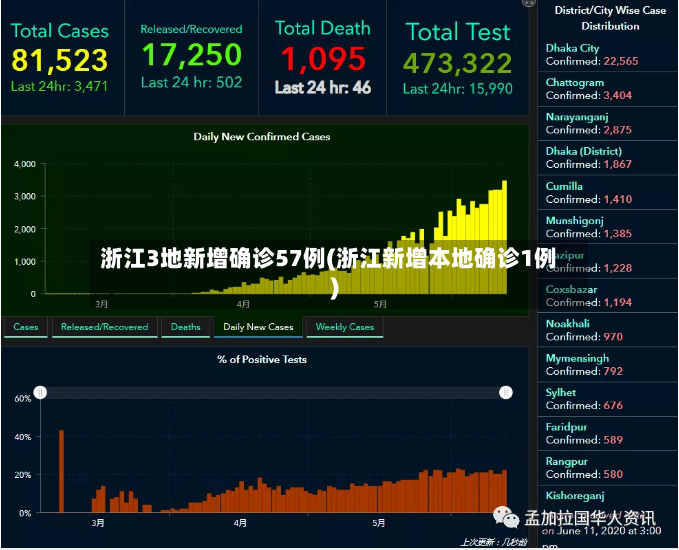Image resolution: width=679 pixels, height=550 pixels.
Task: Click the Total Death 1,095 figure
Action: [323, 58]
